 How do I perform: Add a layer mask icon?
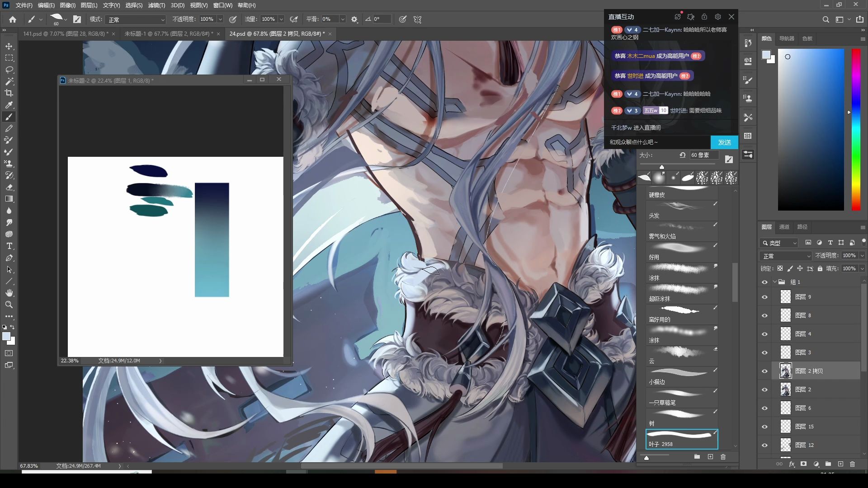click(x=803, y=464)
